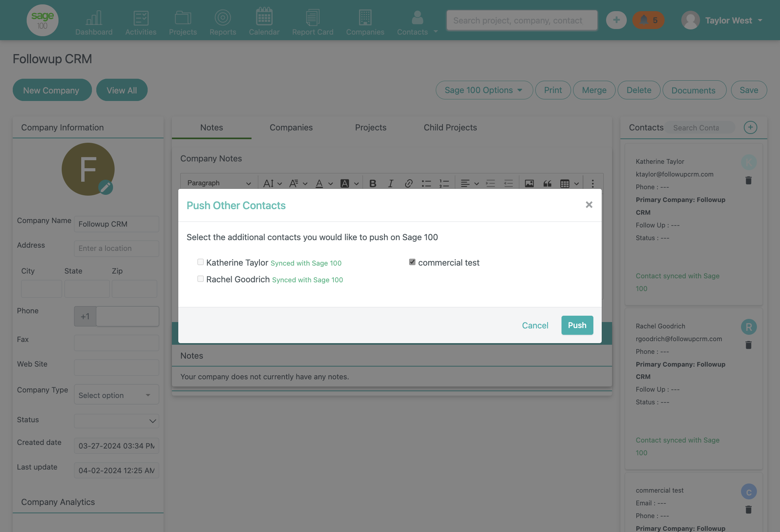780x532 pixels.
Task: Click the Push button
Action: 577,325
